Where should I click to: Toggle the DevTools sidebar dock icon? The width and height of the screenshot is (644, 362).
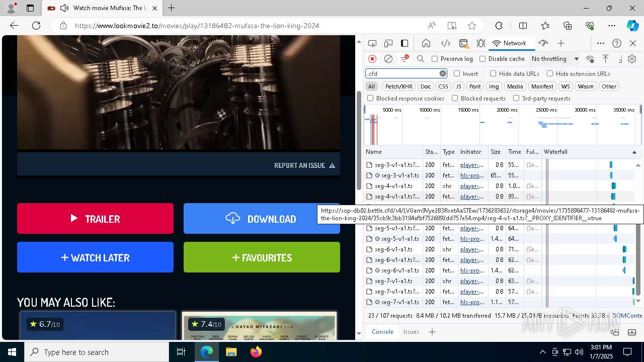[x=405, y=43]
